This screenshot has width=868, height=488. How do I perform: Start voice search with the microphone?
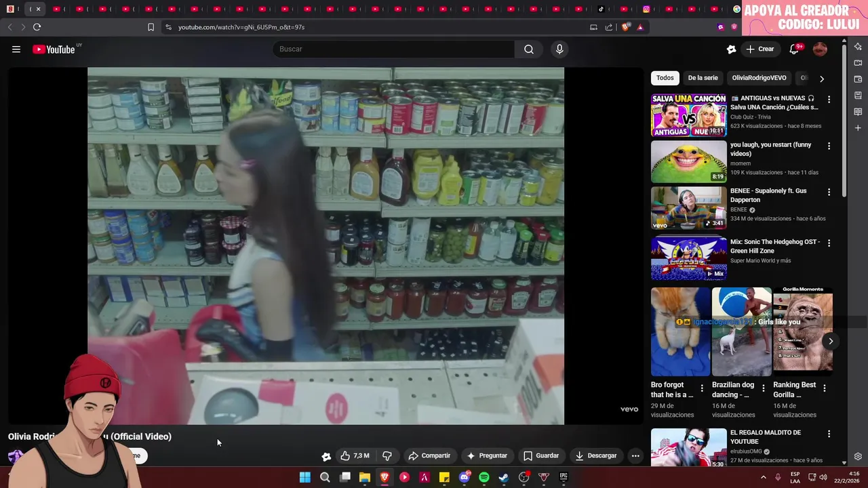coord(559,49)
